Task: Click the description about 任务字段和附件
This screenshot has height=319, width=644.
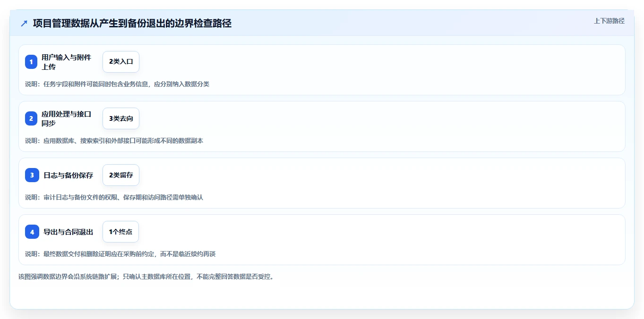Action: [117, 84]
